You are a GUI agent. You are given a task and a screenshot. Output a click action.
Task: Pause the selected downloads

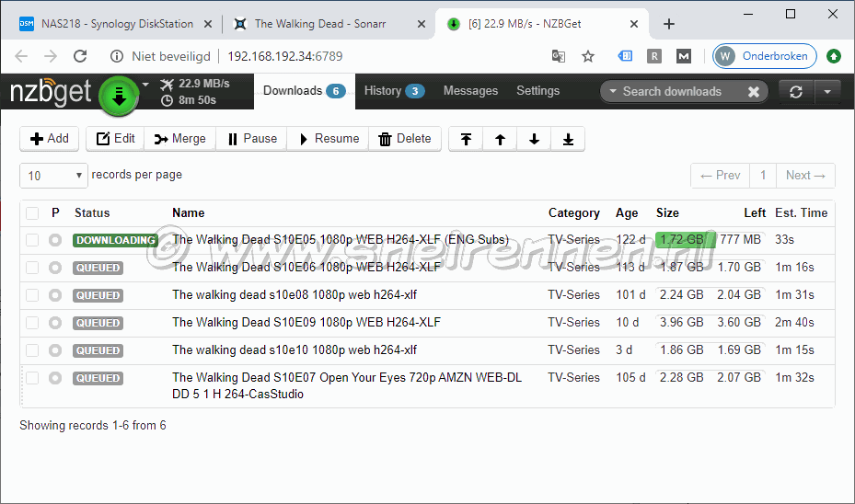pyautogui.click(x=252, y=139)
